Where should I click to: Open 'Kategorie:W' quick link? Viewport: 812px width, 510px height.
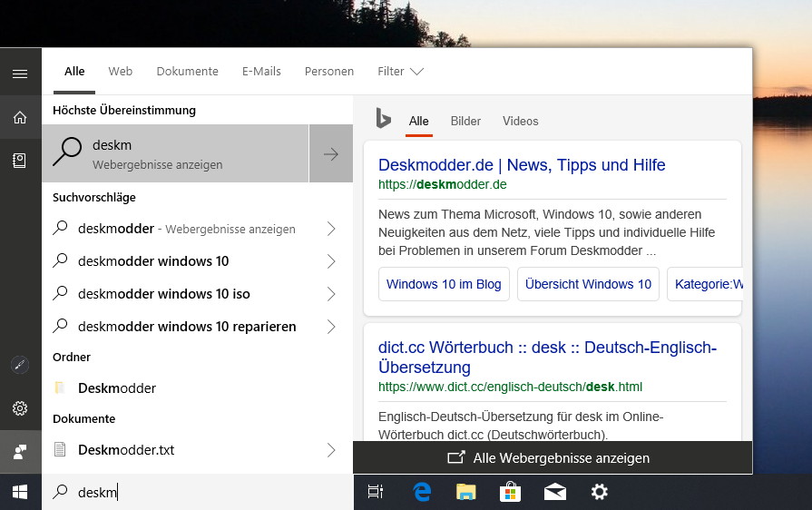707,284
